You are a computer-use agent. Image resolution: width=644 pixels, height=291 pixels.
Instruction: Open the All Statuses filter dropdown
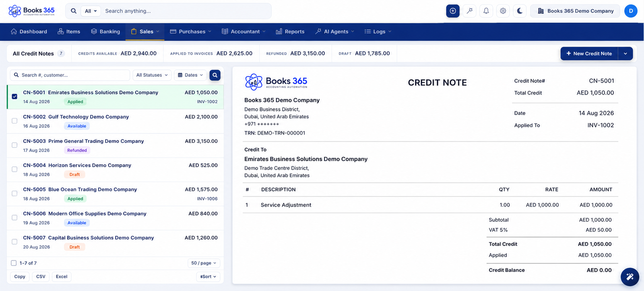[x=152, y=75]
